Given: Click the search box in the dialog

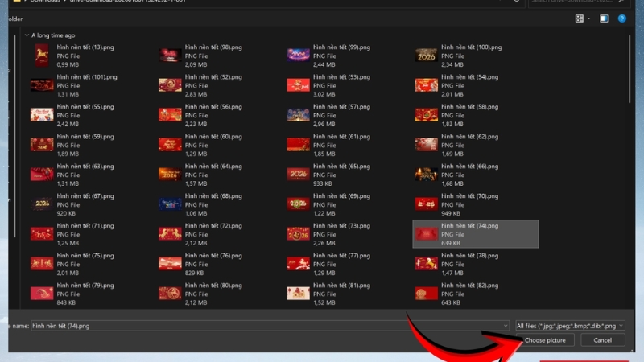Looking at the screenshot, I should [x=580, y=2].
